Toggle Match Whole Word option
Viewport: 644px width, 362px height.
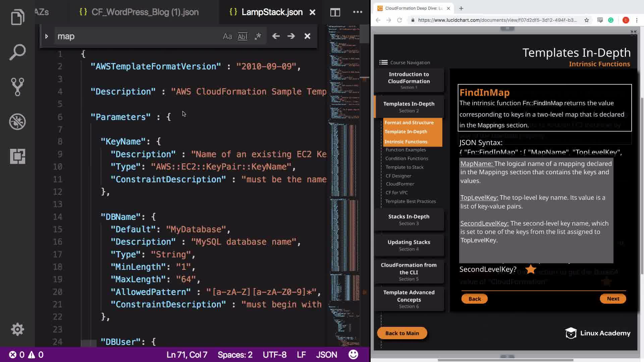pos(242,36)
